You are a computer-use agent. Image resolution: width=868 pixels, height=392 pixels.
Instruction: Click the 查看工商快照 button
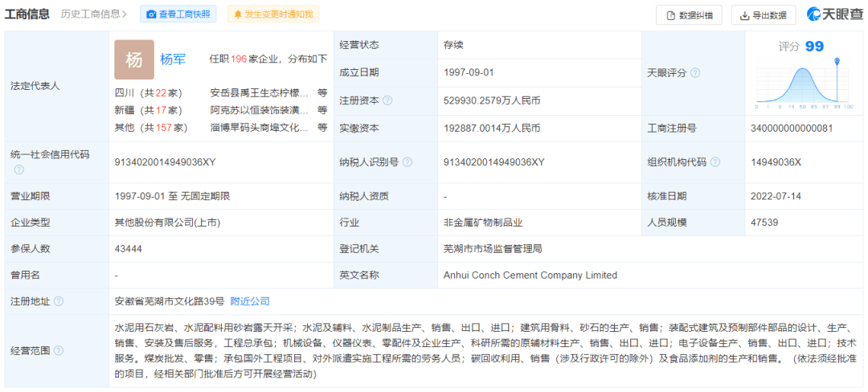(178, 14)
